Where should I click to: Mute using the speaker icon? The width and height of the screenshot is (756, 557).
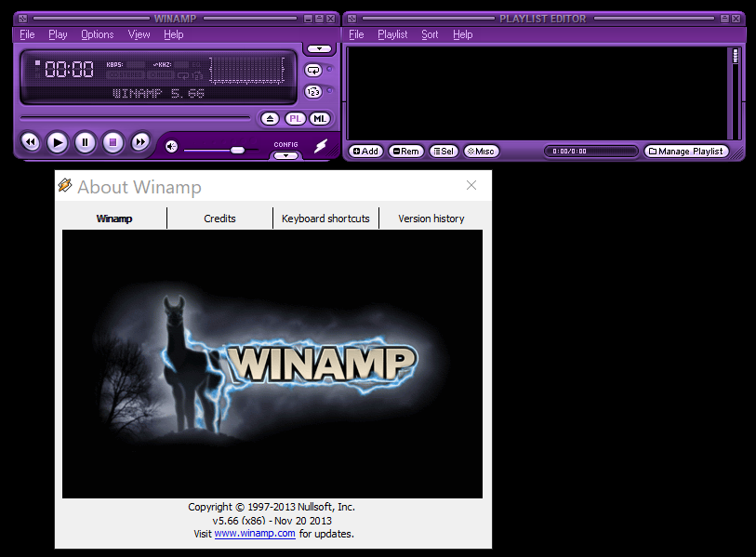(x=171, y=147)
